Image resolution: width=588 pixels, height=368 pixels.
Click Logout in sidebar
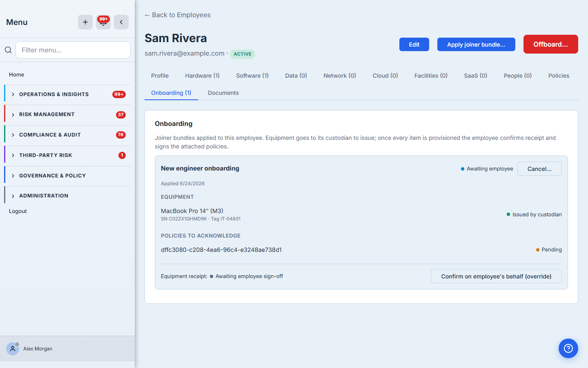point(18,211)
